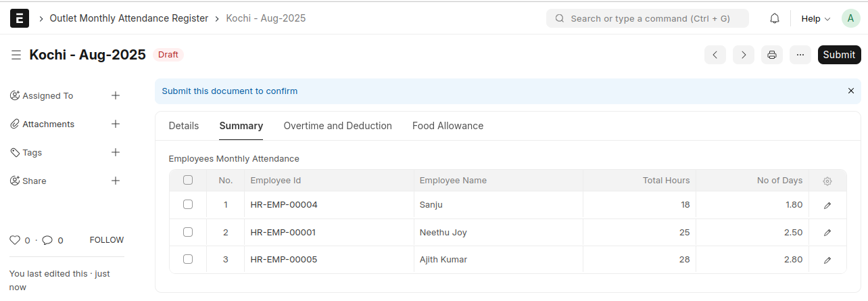This screenshot has height=301, width=868.
Task: Open the Help dropdown menu
Action: click(x=815, y=18)
